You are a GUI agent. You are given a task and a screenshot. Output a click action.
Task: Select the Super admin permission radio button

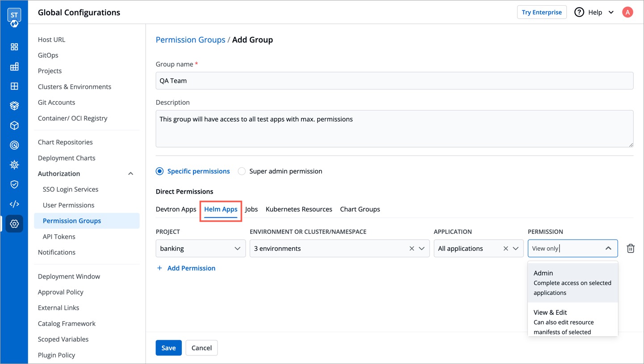click(242, 171)
